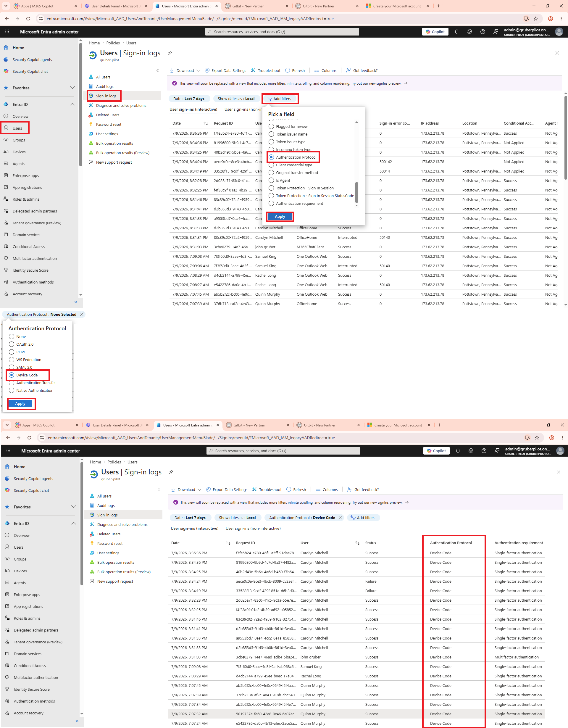Open the ellipsis menu beside upper blade title
The image size is (568, 728).
tap(179, 53)
